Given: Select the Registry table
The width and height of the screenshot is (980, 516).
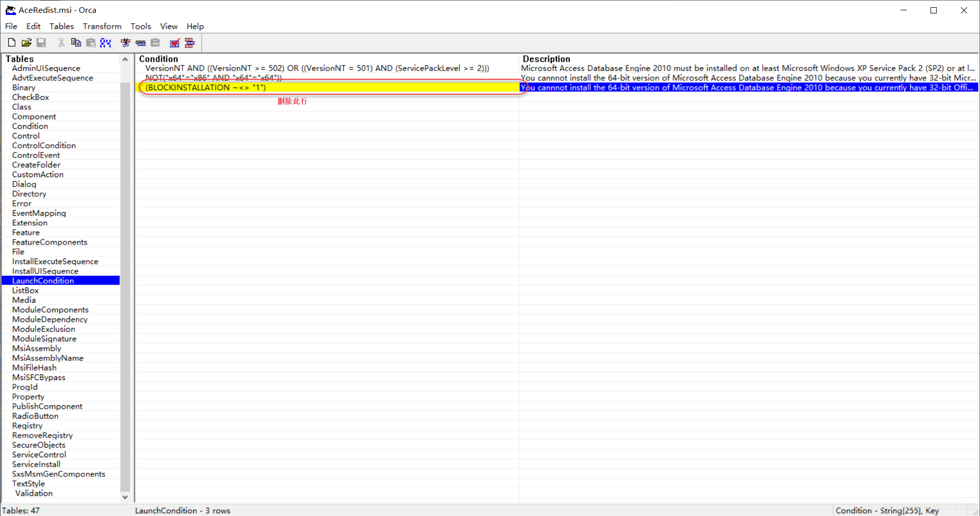Looking at the screenshot, I should click(27, 426).
